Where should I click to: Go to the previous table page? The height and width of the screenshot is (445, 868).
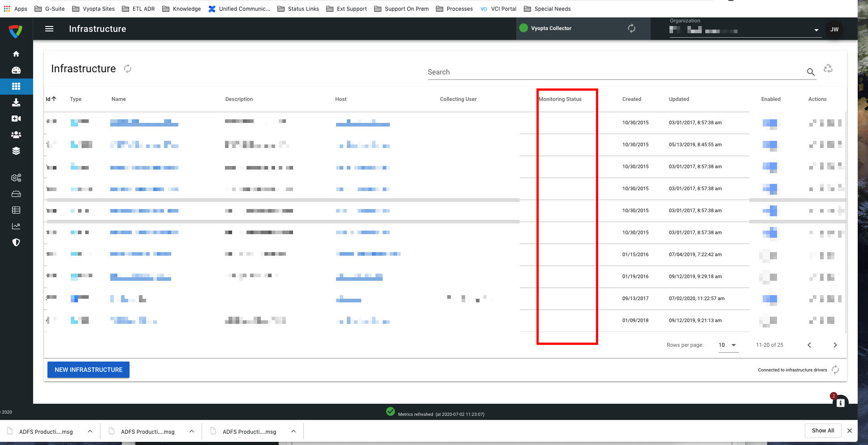pos(809,345)
